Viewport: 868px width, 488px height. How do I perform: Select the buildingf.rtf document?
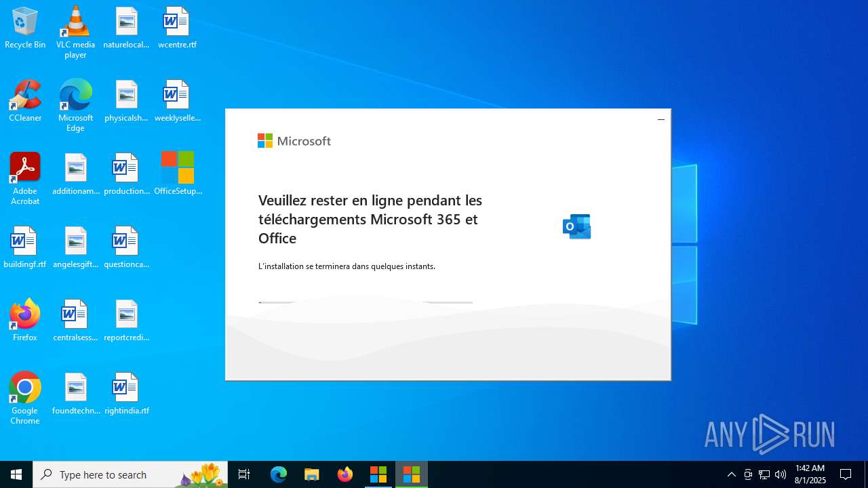tap(25, 248)
